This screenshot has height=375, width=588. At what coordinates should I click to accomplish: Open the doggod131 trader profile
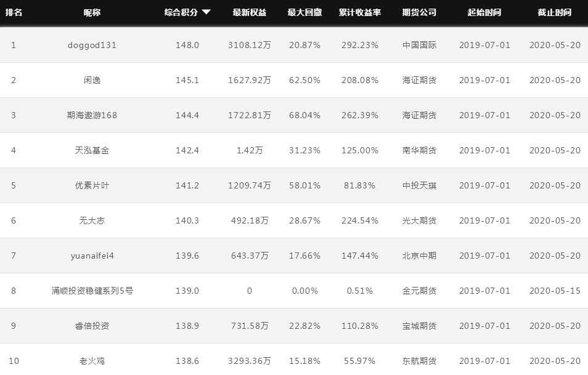92,45
